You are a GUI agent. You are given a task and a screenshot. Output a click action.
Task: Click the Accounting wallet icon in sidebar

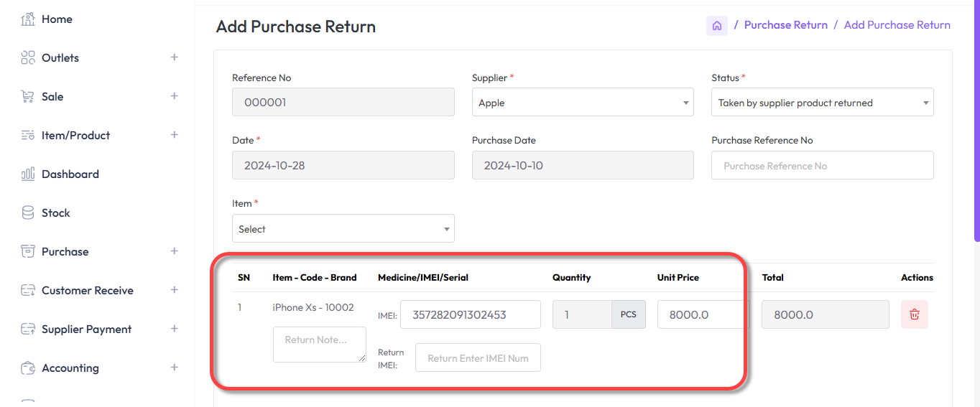[28, 368]
